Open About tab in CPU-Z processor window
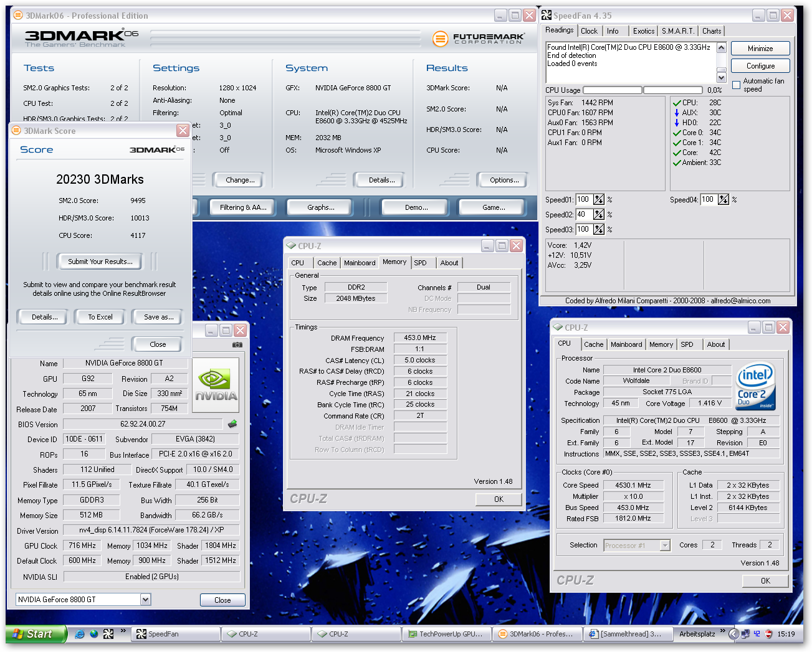Image resolution: width=812 pixels, height=652 pixels. tap(715, 344)
